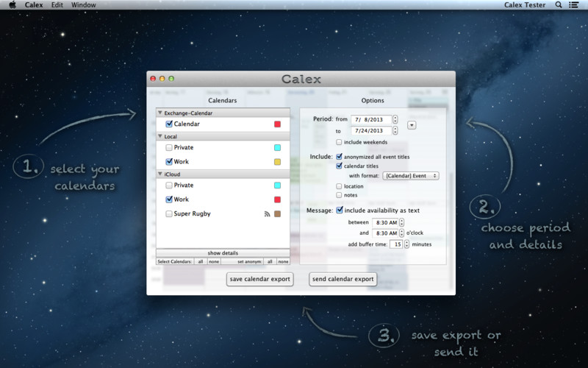Click the show details button
The width and height of the screenshot is (588, 368).
point(223,253)
